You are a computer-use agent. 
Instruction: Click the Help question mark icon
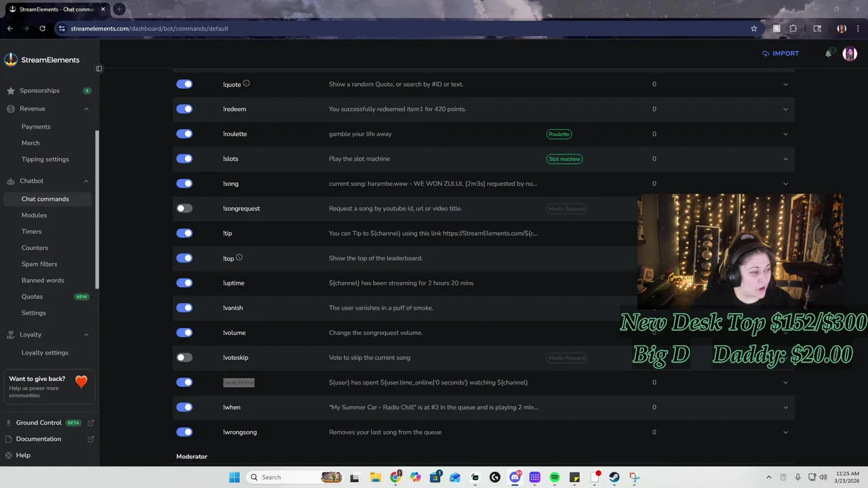[9, 455]
